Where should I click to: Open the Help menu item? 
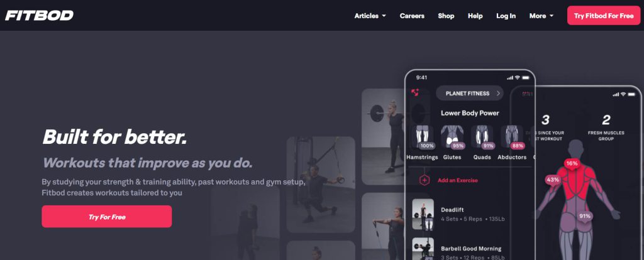(x=475, y=16)
